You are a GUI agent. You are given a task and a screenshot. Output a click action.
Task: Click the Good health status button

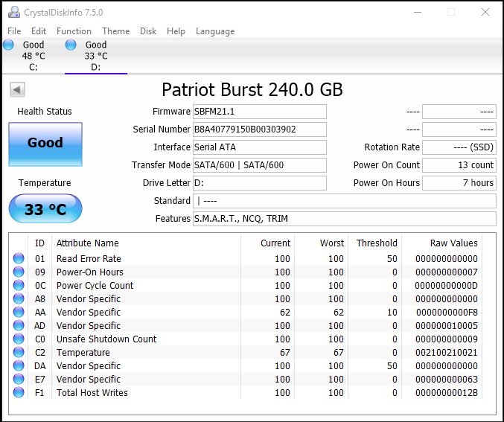pos(45,144)
